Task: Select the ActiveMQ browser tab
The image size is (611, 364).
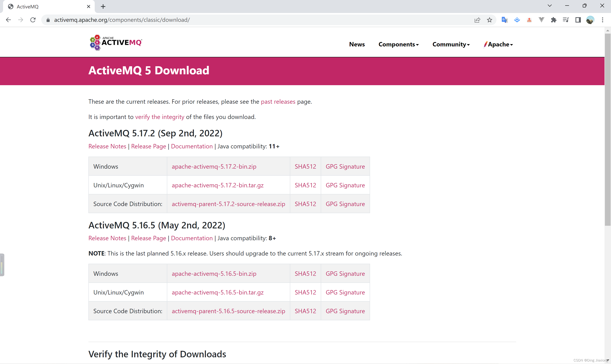Action: tap(48, 7)
